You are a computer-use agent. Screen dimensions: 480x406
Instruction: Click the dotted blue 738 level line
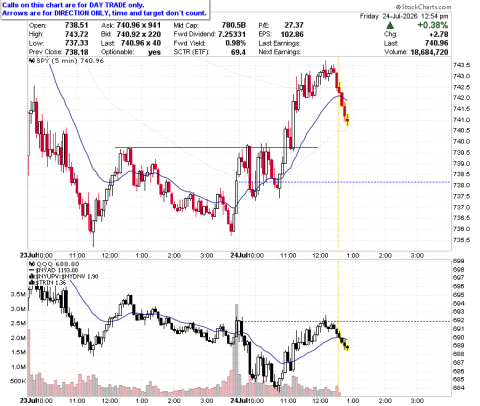[x=344, y=182]
